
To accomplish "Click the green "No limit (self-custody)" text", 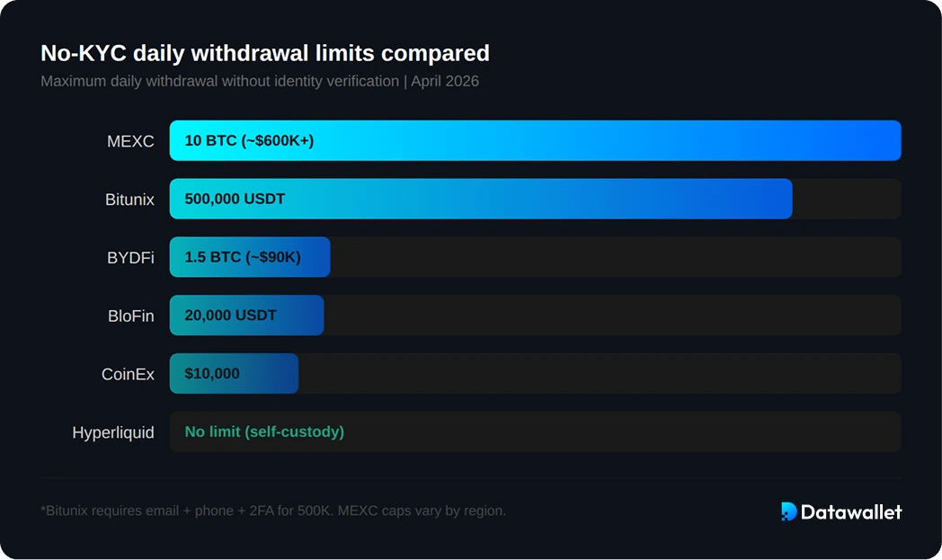I will pyautogui.click(x=264, y=431).
